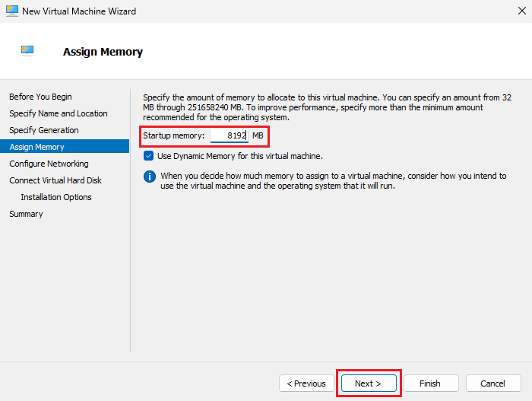Image resolution: width=532 pixels, height=401 pixels.
Task: Go to the Summary step
Action: 26,214
